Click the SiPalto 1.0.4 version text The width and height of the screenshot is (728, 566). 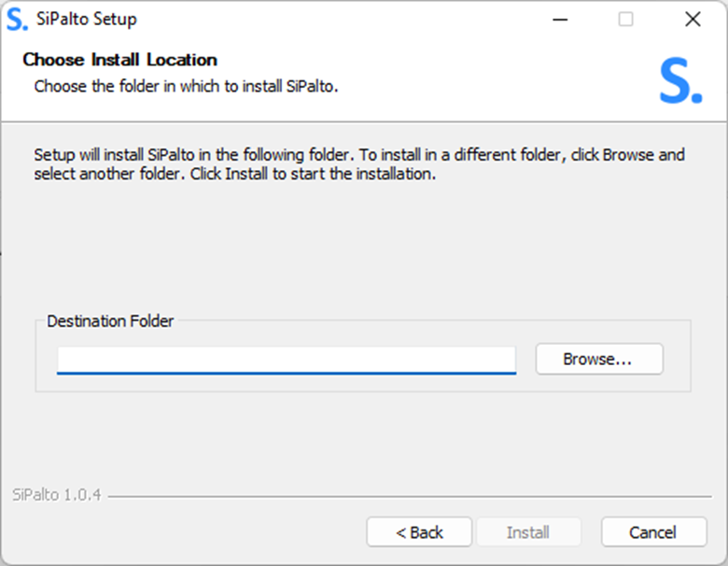pos(57,495)
